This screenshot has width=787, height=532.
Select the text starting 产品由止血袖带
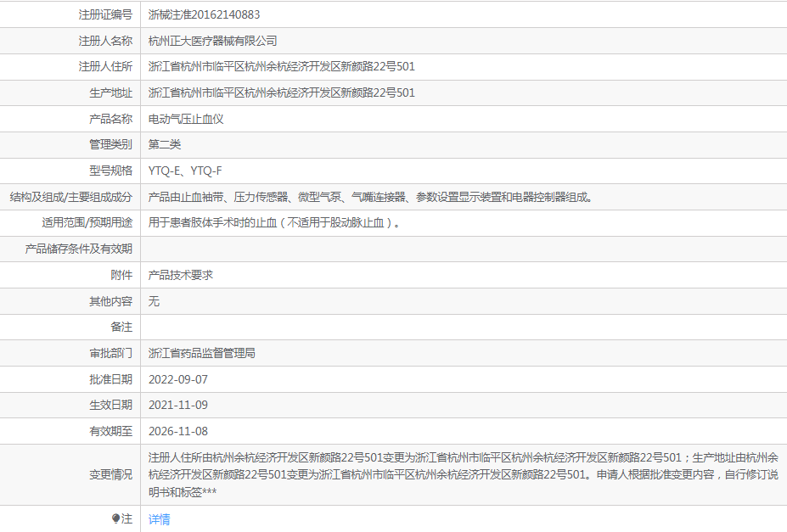371,197
